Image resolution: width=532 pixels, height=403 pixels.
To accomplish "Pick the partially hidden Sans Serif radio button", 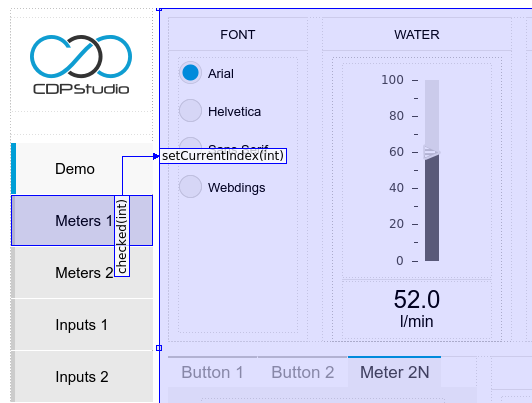I will tap(190, 143).
